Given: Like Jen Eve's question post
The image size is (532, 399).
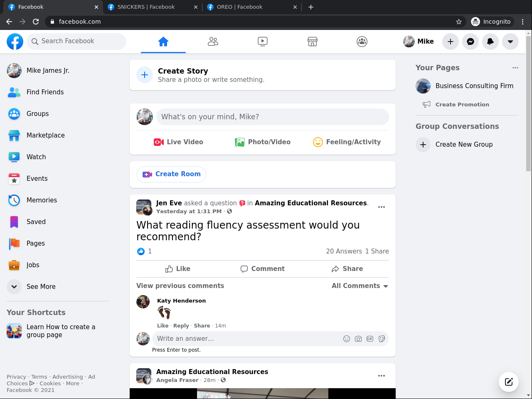Looking at the screenshot, I should 178,269.
